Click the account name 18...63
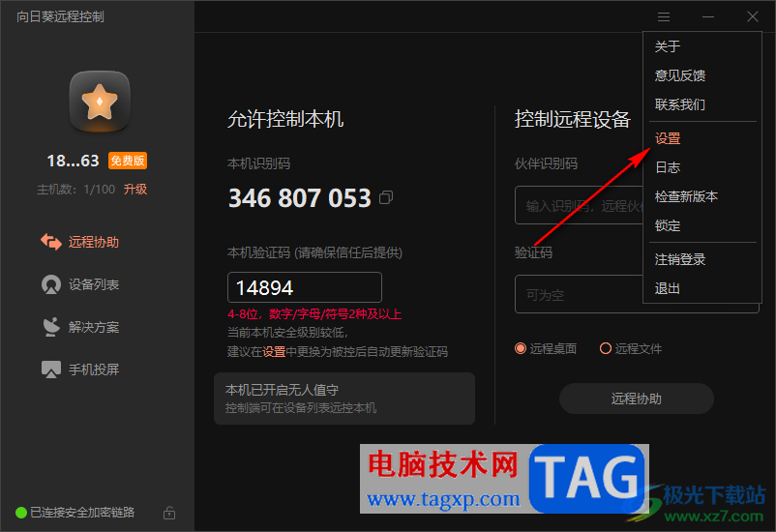The image size is (776, 532). [73, 161]
